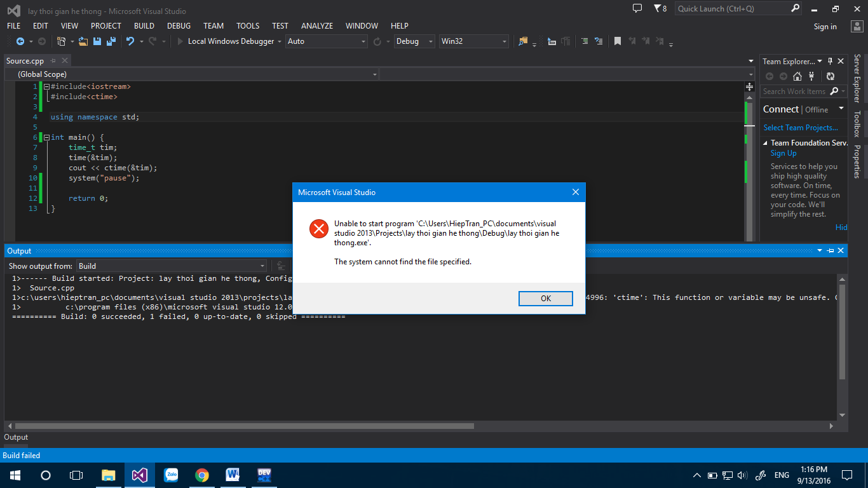Click the Navigate Backward icon

tap(20, 41)
